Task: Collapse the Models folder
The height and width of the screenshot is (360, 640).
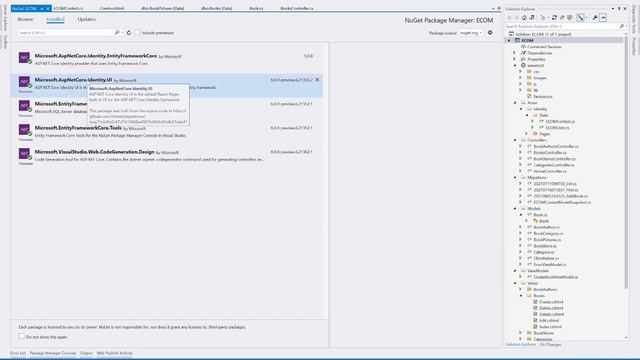Action: pos(515,208)
